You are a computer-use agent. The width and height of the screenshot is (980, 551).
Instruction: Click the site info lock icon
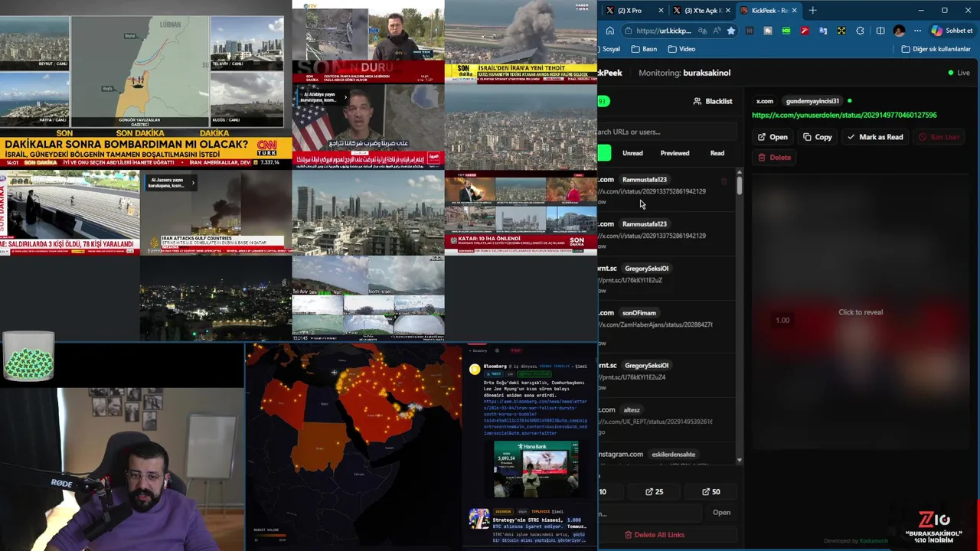(x=629, y=31)
